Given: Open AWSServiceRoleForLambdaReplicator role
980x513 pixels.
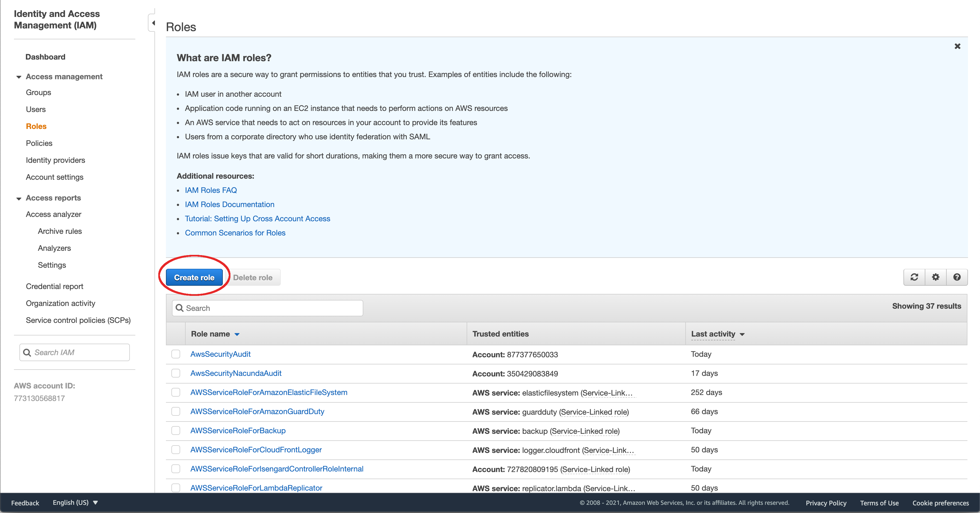Looking at the screenshot, I should tap(256, 488).
